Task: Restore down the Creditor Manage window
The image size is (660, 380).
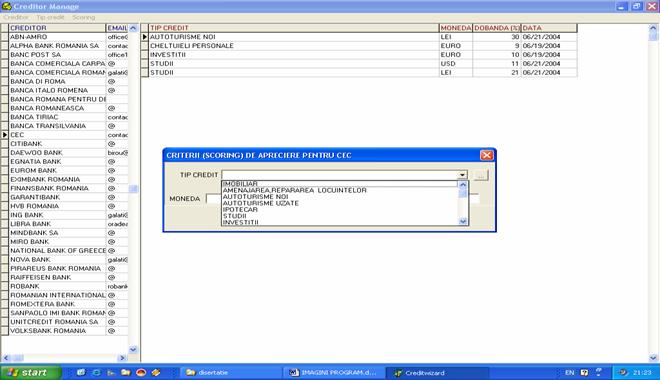Action: (x=636, y=6)
